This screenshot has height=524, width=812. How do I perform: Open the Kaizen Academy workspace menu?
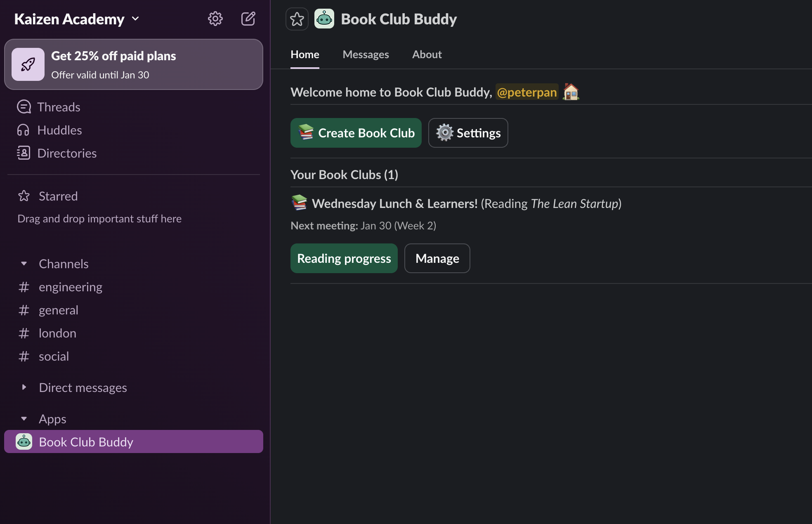[x=77, y=19]
